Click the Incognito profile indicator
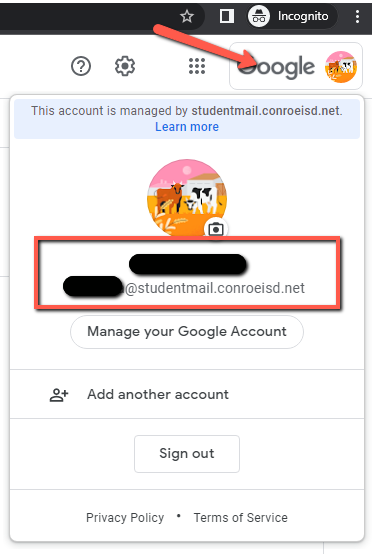This screenshot has height=554, width=372. point(292,16)
